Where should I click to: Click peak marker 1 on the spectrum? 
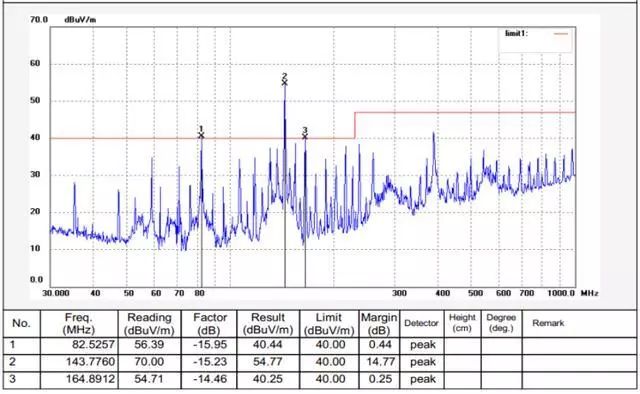pos(201,135)
